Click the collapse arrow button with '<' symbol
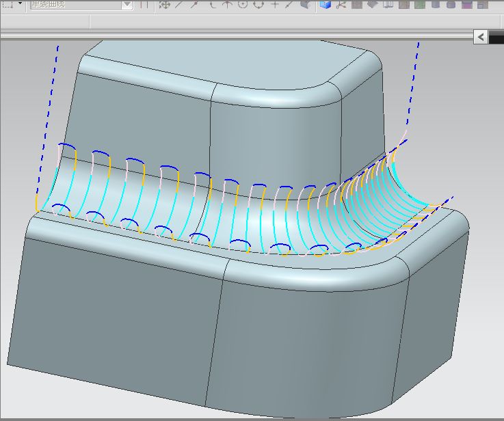 (x=481, y=38)
